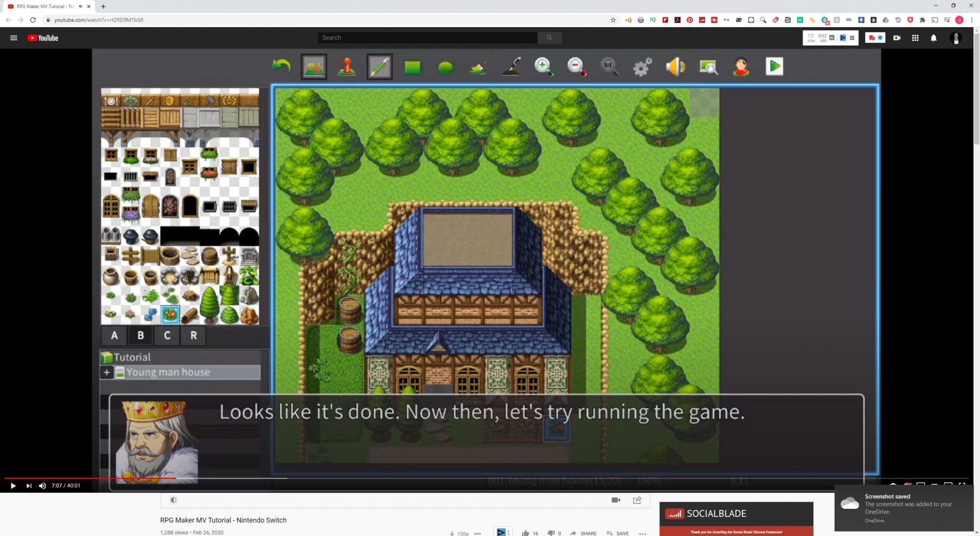Open the Pinterest extension icon

coord(690,20)
